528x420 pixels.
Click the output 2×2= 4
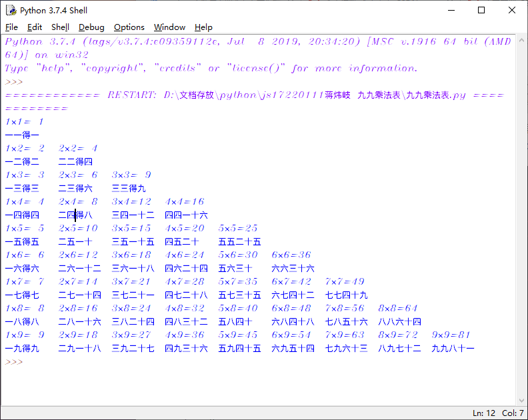coord(78,148)
